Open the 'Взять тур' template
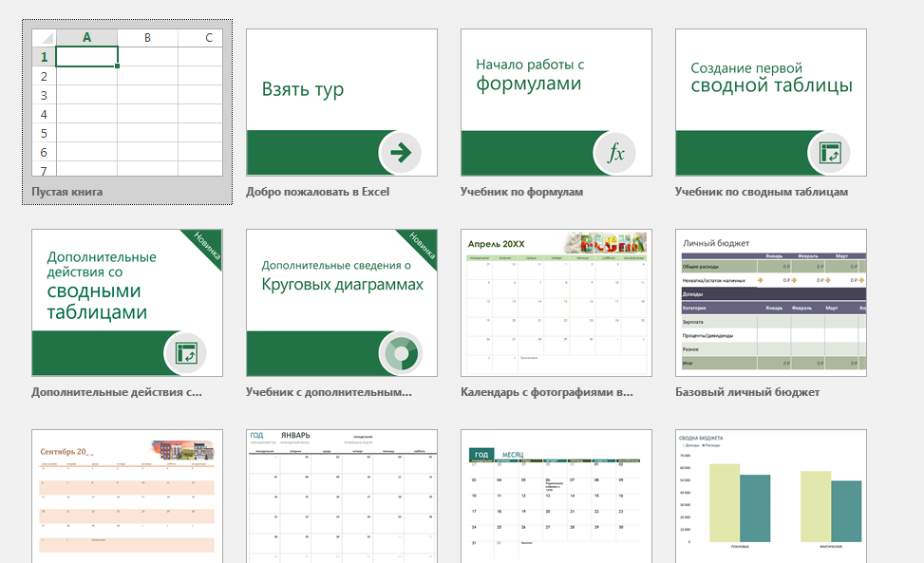 tap(342, 103)
